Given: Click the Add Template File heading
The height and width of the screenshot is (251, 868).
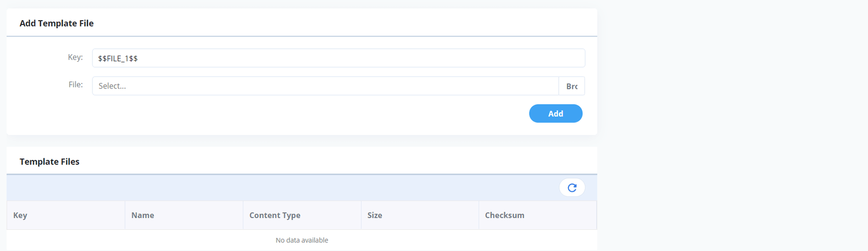Looking at the screenshot, I should click(56, 23).
